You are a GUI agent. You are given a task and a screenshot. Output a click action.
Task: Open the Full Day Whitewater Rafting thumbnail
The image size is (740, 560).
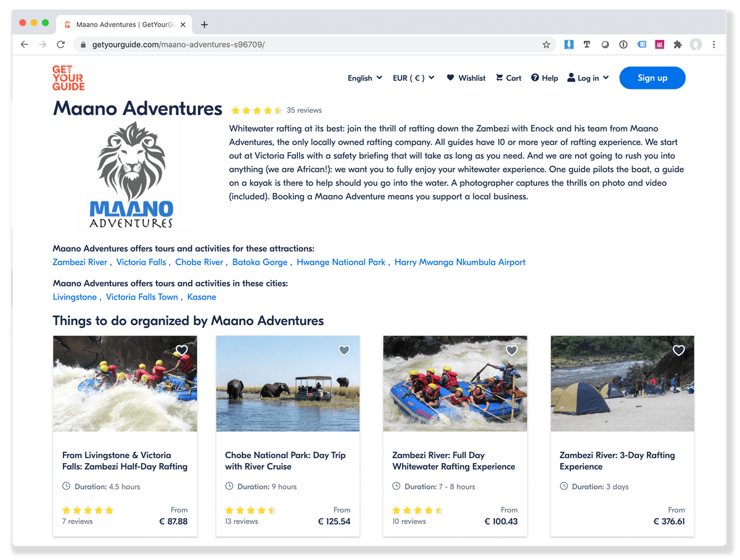455,383
